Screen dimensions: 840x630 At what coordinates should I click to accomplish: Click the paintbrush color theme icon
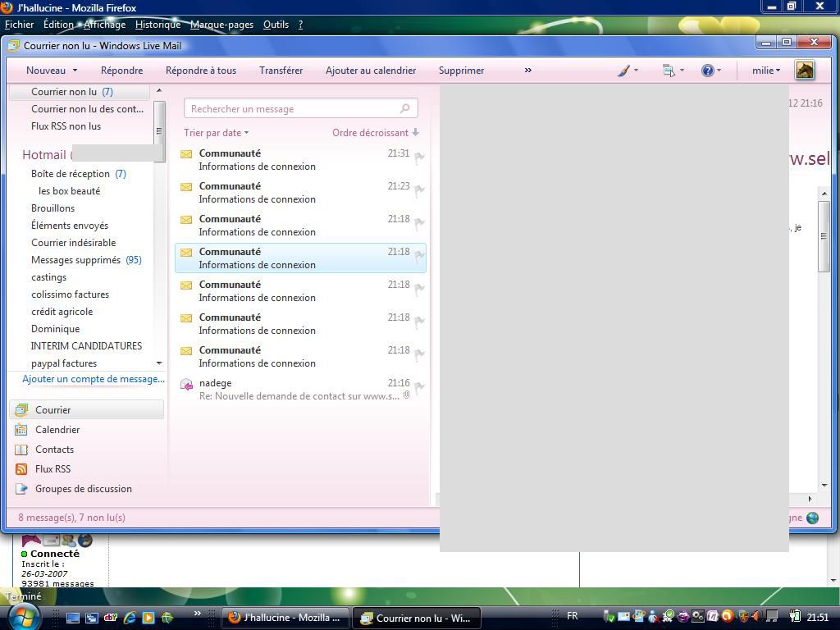point(623,71)
